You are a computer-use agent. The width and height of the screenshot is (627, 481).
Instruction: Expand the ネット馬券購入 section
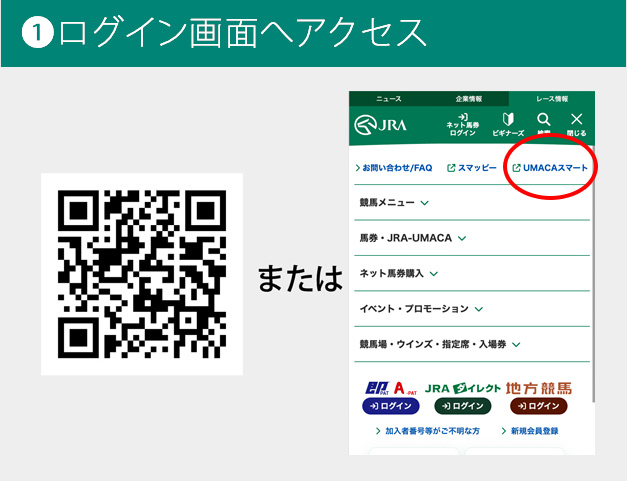tap(399, 273)
